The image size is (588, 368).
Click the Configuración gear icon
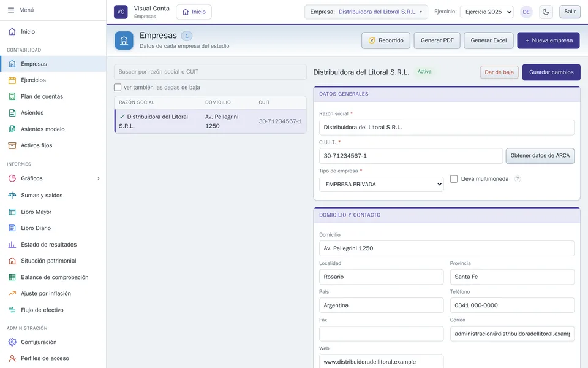coord(12,342)
